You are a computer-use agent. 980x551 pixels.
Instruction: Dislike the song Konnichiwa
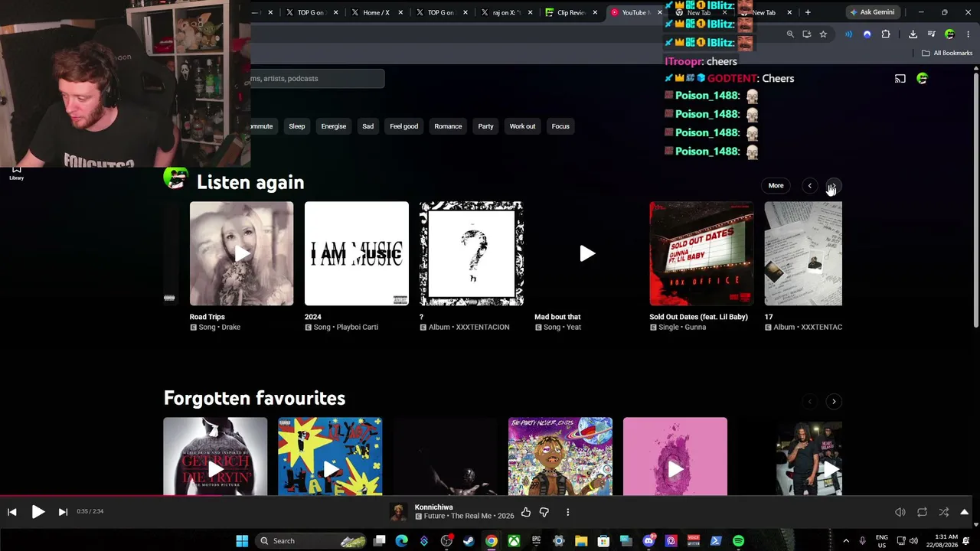(544, 512)
